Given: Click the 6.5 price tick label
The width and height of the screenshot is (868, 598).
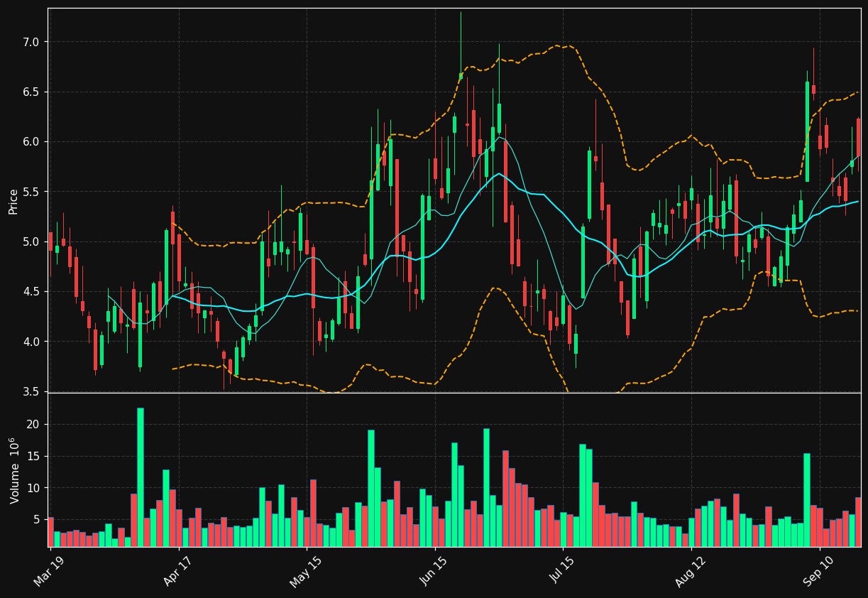Looking at the screenshot, I should click(31, 92).
